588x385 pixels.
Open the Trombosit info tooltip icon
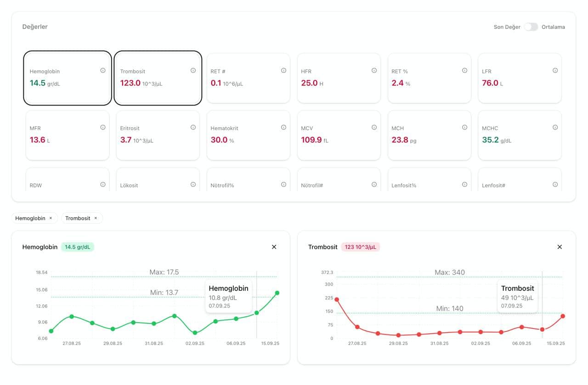[x=193, y=70]
